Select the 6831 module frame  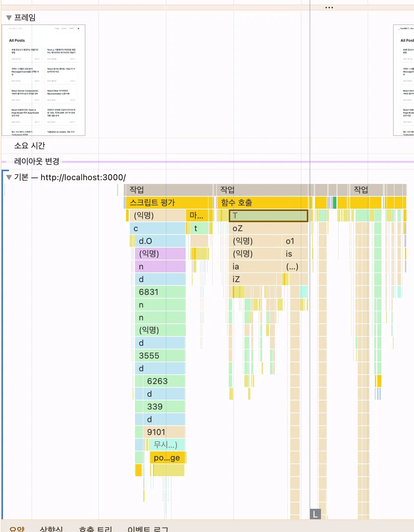point(160,292)
